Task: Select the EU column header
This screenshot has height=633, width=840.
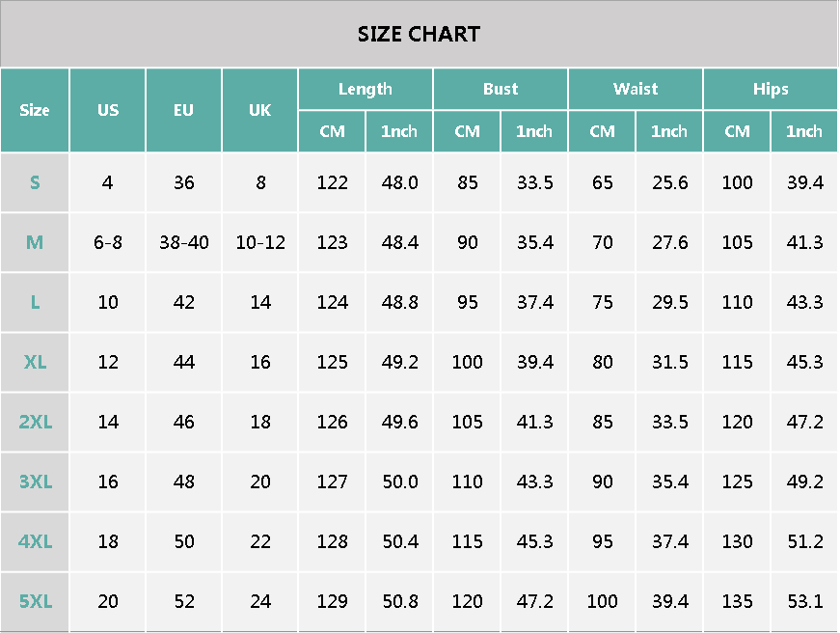Action: click(x=183, y=110)
